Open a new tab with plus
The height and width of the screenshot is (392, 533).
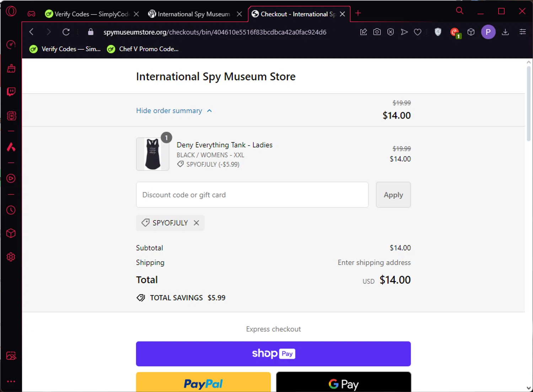coord(358,13)
